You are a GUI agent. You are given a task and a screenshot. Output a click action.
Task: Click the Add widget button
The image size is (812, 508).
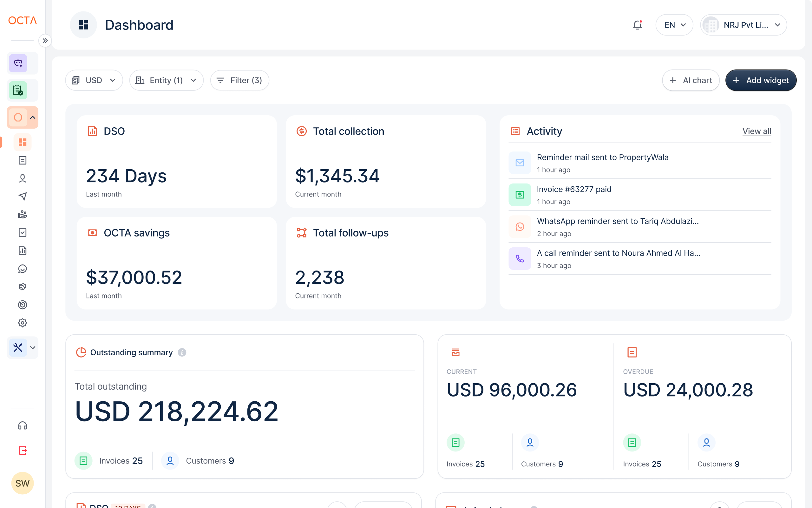coord(761,80)
